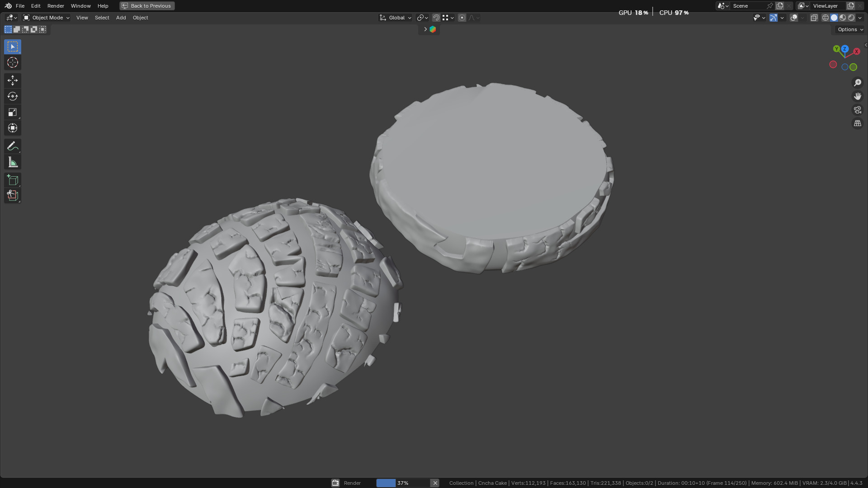Choose the Measure tool
Image resolution: width=868 pixels, height=488 pixels.
pyautogui.click(x=12, y=162)
